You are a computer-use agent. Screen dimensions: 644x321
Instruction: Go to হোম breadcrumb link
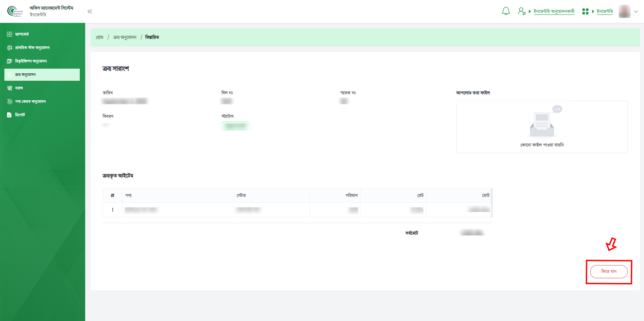(x=99, y=37)
